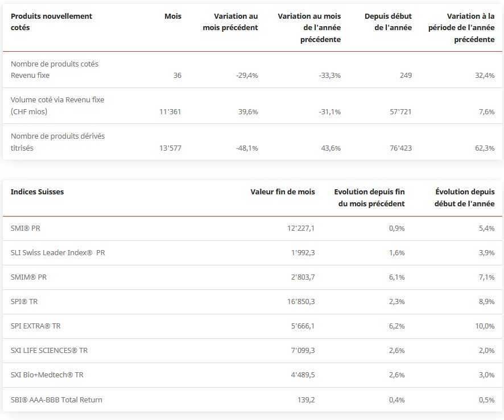Image resolution: width=504 pixels, height=420 pixels.
Task: Click the 'Depuis début de l'année' column header
Action: (388, 22)
